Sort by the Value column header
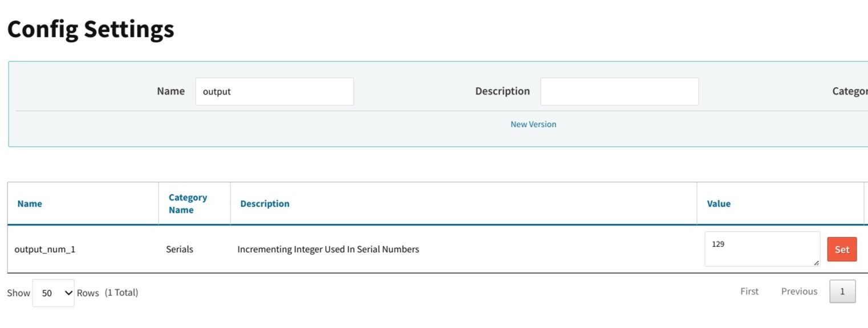This screenshot has height=328, width=868. pos(719,204)
